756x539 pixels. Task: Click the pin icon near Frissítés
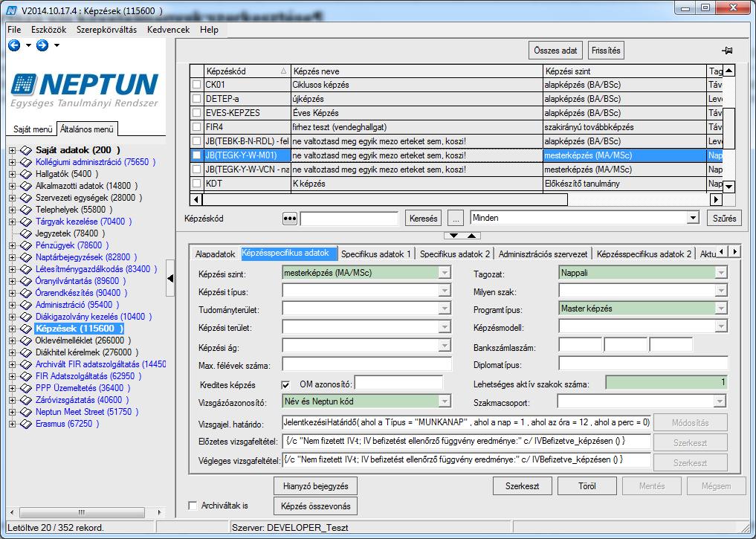coord(726,51)
